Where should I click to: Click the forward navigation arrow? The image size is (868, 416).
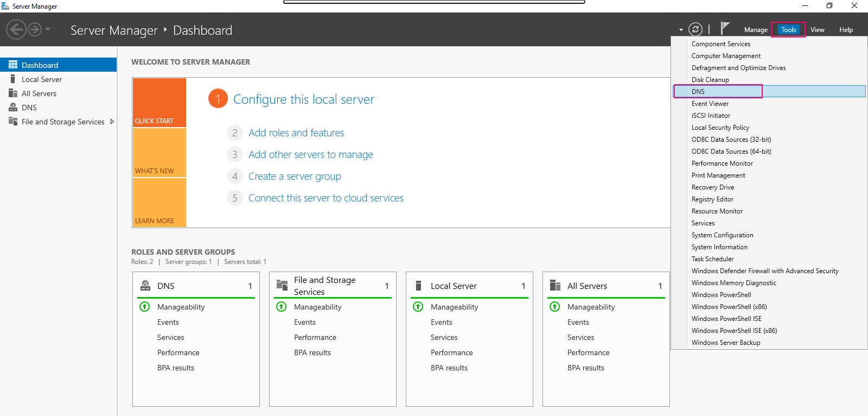[35, 29]
